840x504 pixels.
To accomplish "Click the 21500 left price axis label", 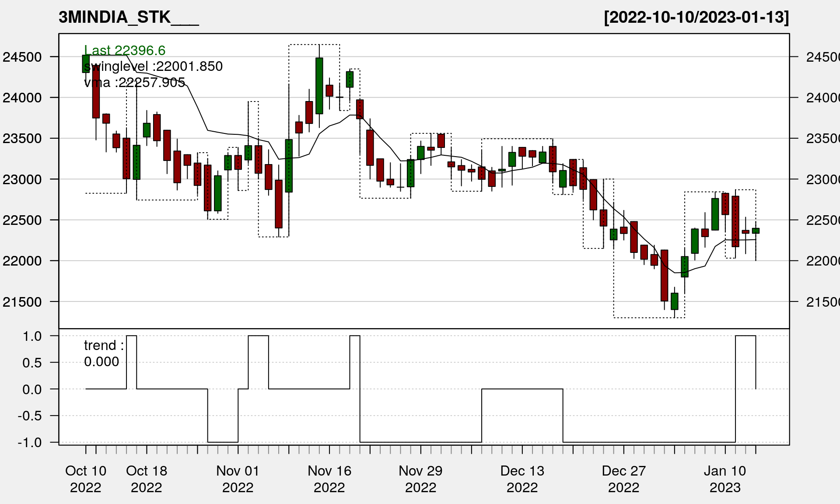I will [x=22, y=302].
